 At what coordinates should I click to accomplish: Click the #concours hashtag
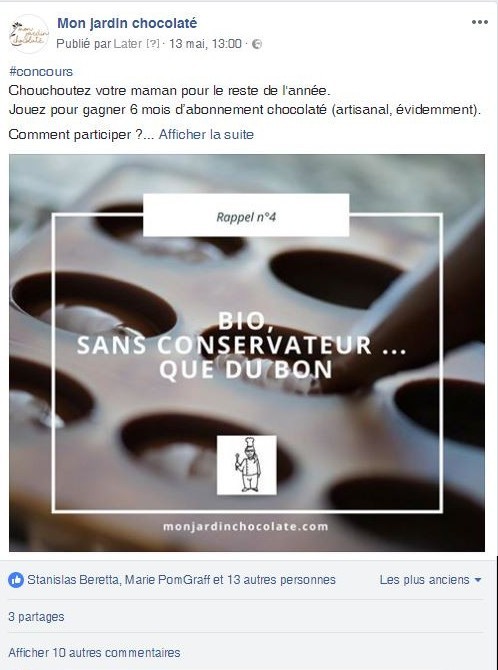41,71
